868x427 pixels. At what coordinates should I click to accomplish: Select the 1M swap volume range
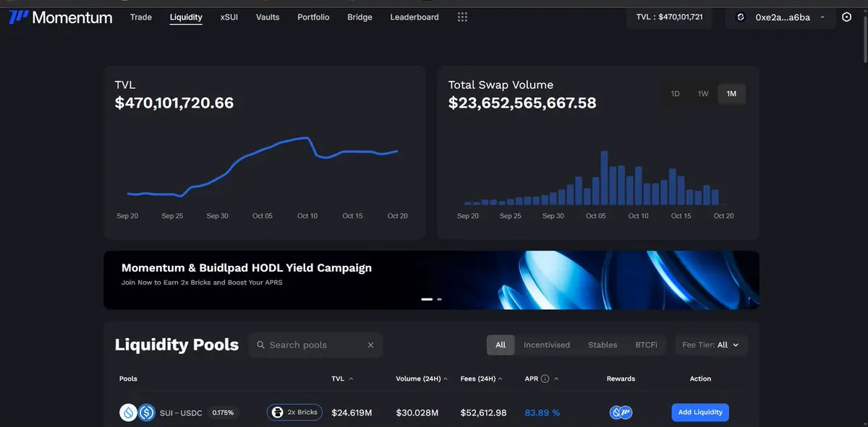[x=731, y=94]
